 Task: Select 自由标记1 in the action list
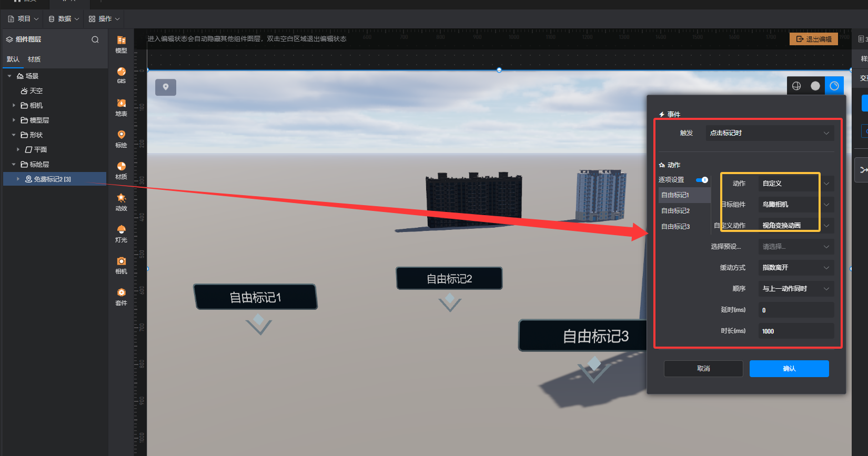click(x=684, y=195)
